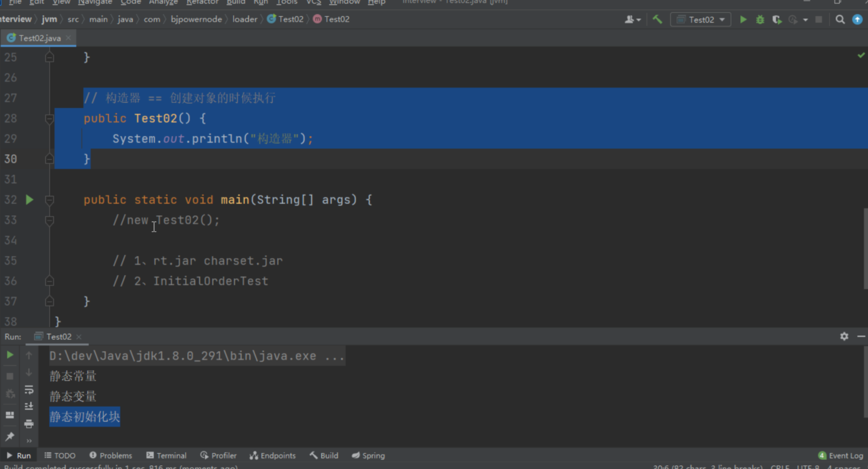Click the console vertical scrollbar

tap(865, 382)
